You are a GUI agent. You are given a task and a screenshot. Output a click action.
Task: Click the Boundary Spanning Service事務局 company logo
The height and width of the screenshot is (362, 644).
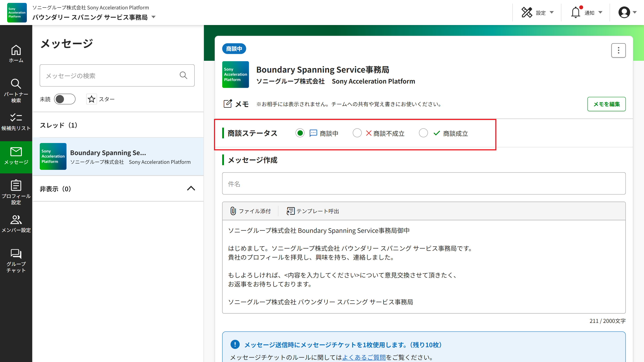pyautogui.click(x=235, y=74)
